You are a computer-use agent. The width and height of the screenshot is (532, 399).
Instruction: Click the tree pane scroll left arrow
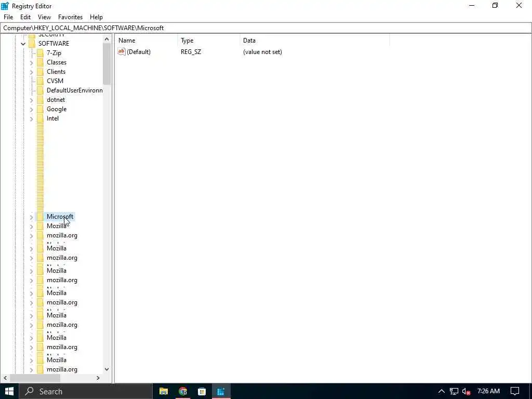pos(5,378)
